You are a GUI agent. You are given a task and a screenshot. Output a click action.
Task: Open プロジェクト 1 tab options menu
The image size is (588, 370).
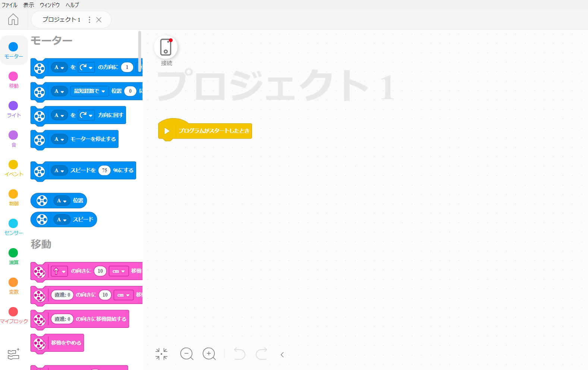pos(89,20)
